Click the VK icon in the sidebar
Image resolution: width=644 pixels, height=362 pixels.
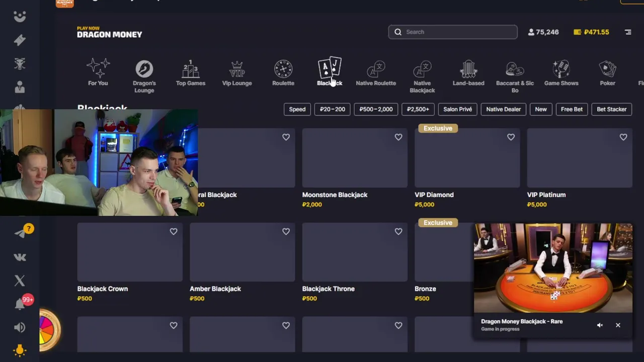(x=20, y=257)
